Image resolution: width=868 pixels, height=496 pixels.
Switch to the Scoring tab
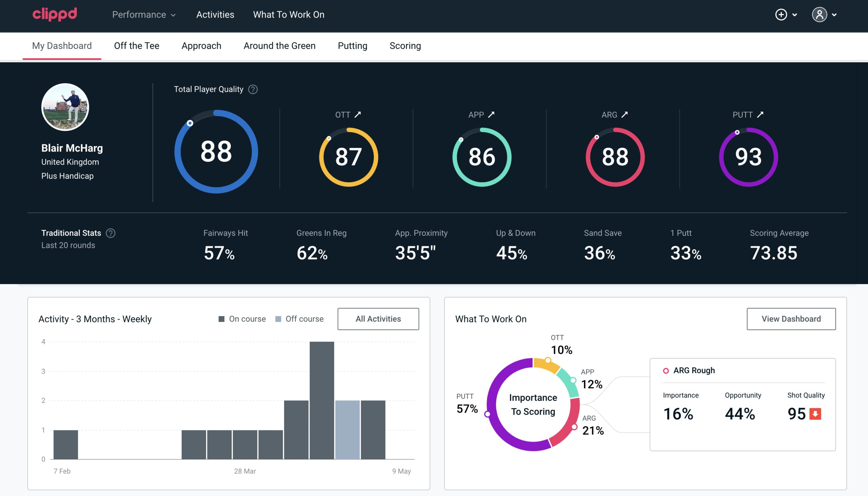pos(405,45)
